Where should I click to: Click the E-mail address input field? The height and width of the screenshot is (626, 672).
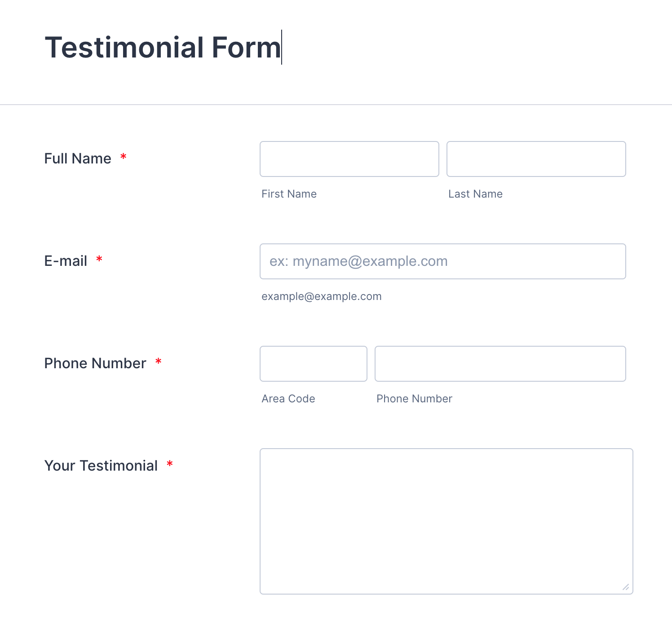[x=442, y=261]
